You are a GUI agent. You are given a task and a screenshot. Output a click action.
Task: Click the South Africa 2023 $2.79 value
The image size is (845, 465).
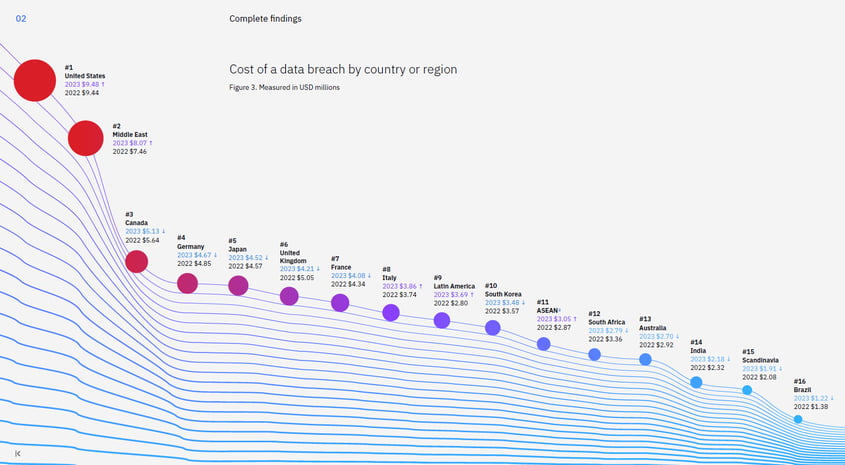click(x=607, y=331)
